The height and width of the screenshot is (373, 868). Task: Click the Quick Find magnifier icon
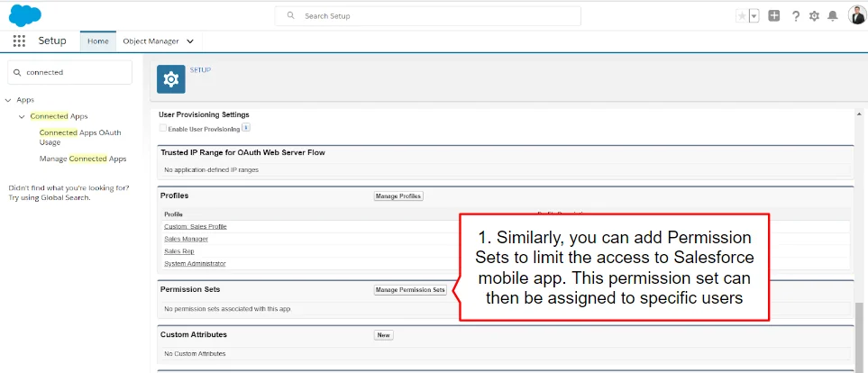pos(17,72)
